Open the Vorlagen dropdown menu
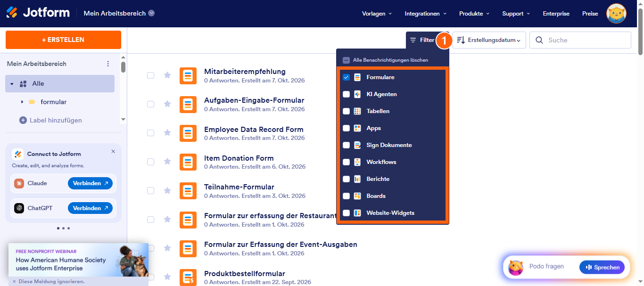 click(377, 14)
